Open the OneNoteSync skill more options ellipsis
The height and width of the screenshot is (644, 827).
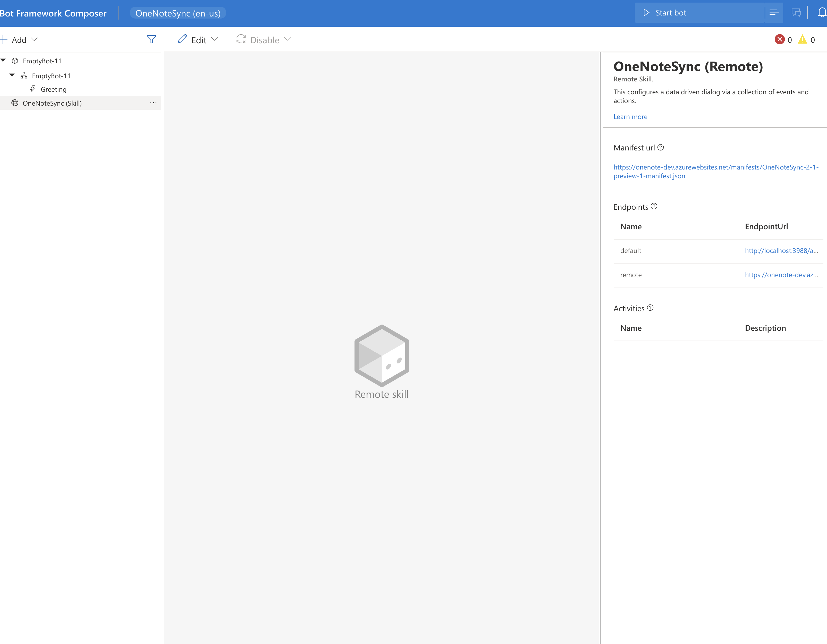click(153, 103)
